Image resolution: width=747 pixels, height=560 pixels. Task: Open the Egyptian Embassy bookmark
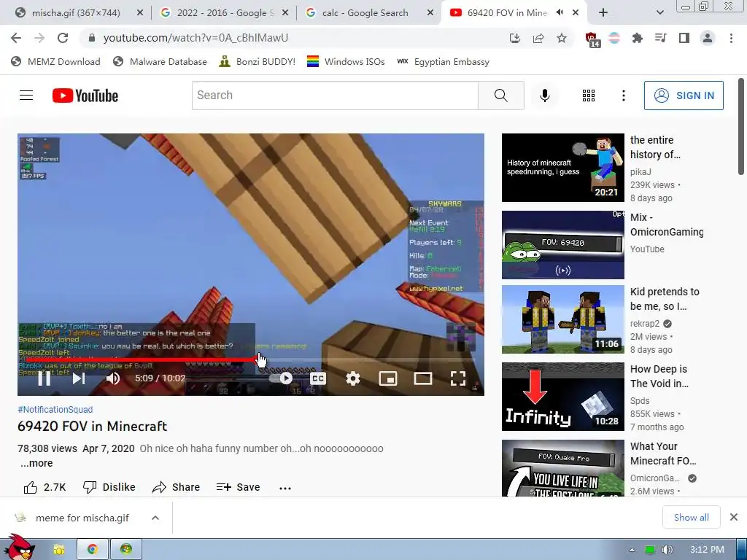pos(443,61)
